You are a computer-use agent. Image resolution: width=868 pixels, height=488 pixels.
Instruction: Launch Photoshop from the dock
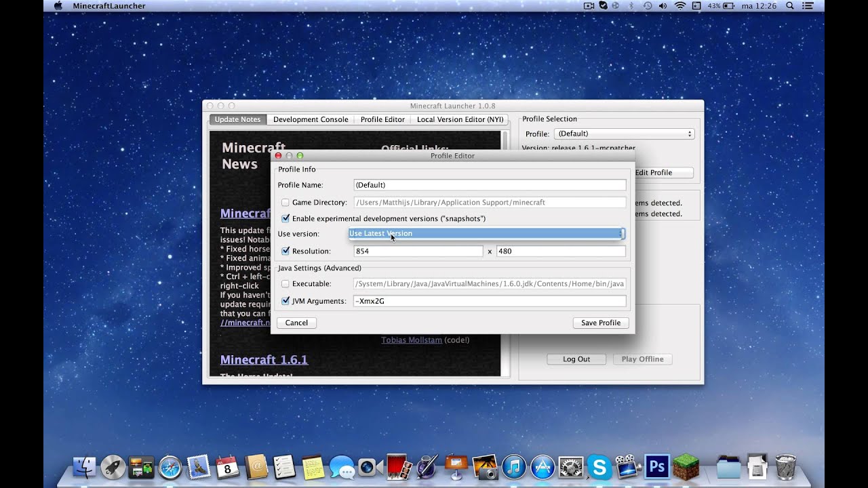tap(656, 466)
